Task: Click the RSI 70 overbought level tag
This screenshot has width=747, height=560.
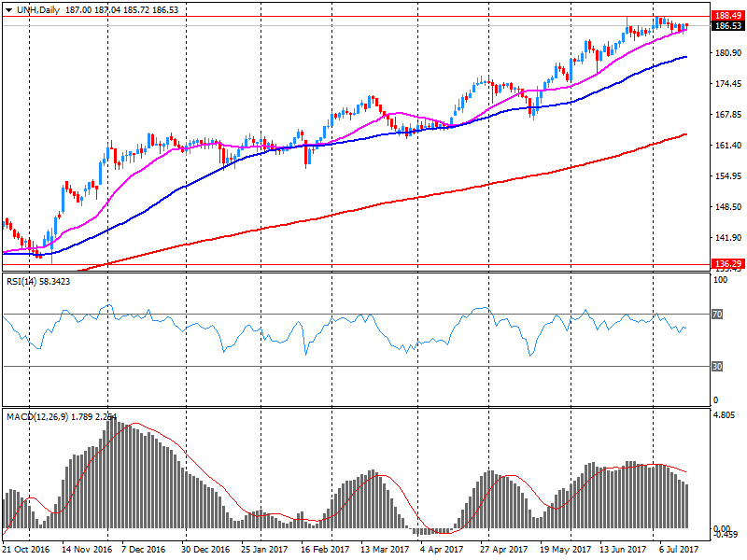Action: (717, 315)
